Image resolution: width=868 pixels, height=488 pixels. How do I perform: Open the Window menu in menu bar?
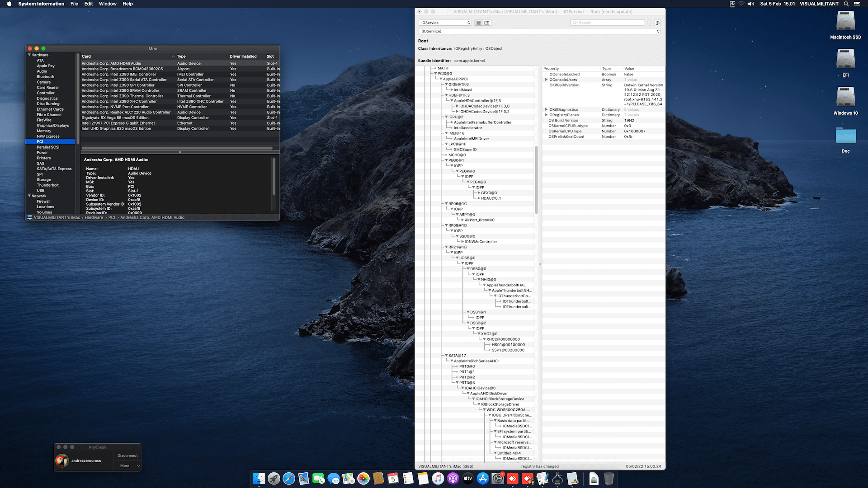(108, 4)
